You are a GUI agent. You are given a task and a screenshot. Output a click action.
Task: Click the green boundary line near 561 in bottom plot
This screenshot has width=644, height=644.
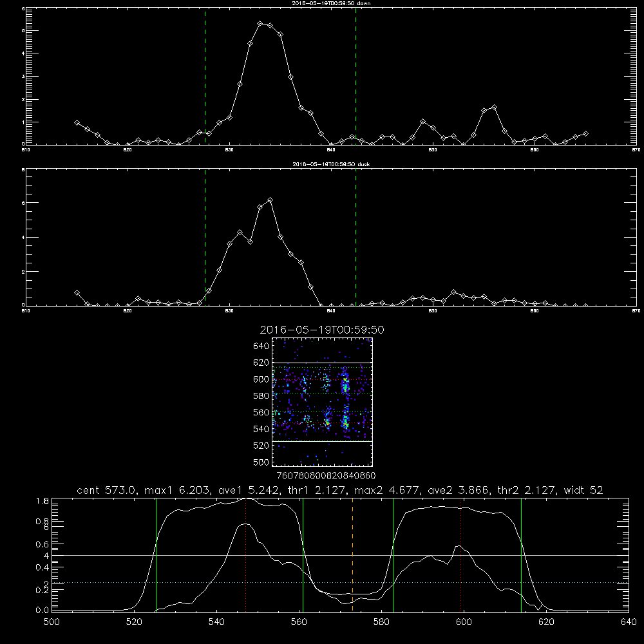pyautogui.click(x=303, y=554)
